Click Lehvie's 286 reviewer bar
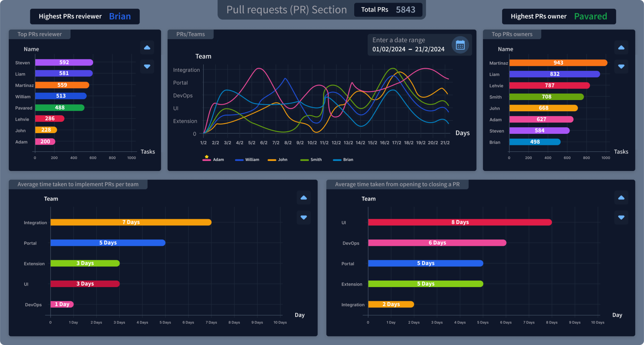 50,118
